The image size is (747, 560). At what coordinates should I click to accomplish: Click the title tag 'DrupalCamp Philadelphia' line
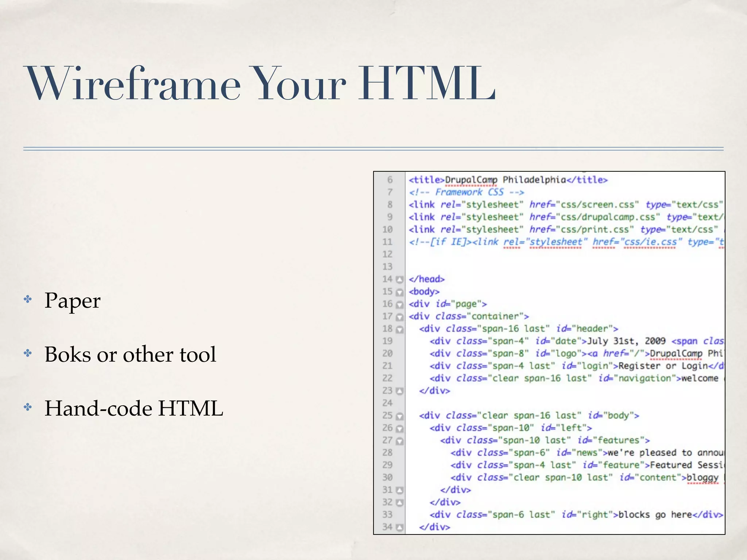[x=508, y=180]
